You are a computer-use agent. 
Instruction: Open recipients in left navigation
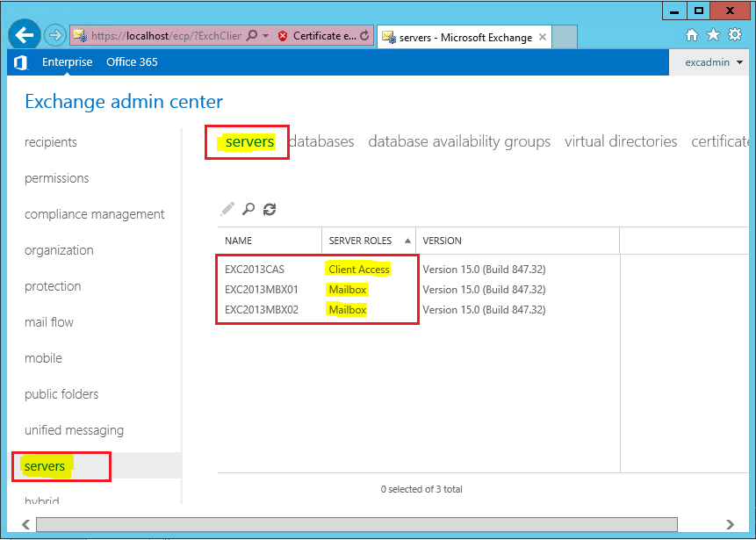click(x=51, y=142)
